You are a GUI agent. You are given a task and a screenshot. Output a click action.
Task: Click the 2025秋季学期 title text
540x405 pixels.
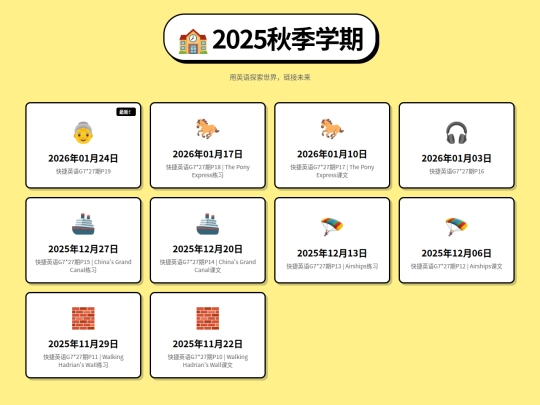coord(288,39)
